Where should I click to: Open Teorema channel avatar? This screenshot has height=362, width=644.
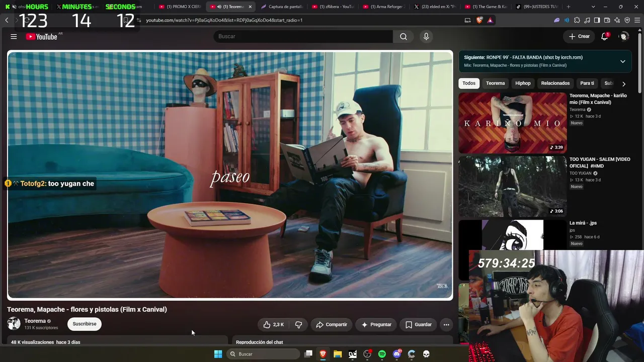[x=14, y=324]
